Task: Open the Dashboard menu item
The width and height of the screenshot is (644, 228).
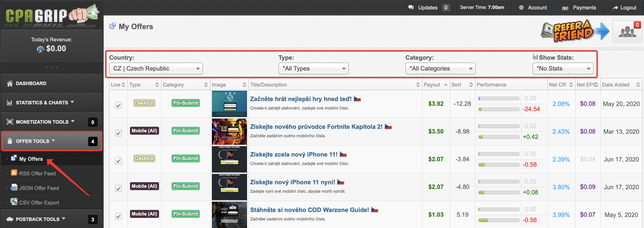Action: point(31,83)
